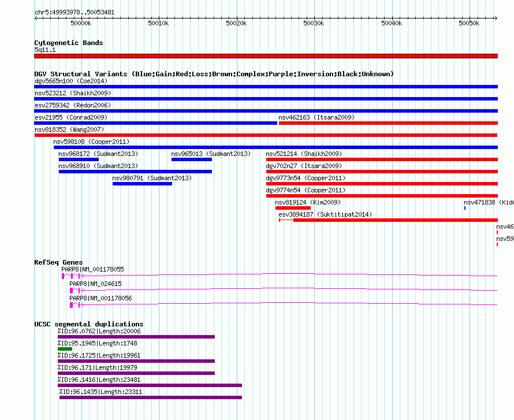
Task: Click the 50020k ruler tick label
Action: click(x=236, y=23)
